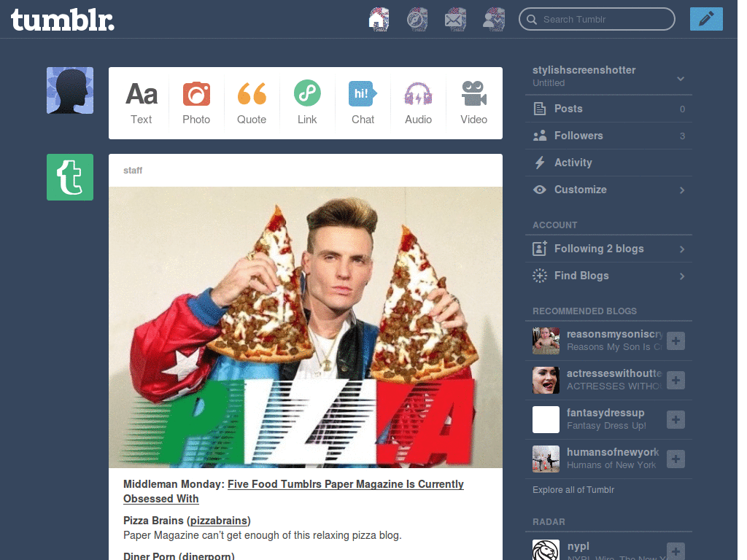Open the pizza post image
Image resolution: width=747 pixels, height=560 pixels.
306,327
